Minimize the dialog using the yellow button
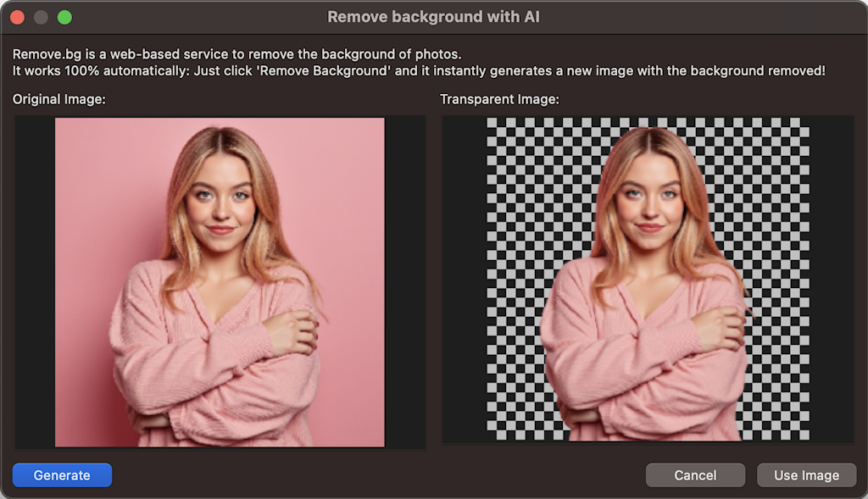Image resolution: width=868 pixels, height=499 pixels. pyautogui.click(x=41, y=17)
